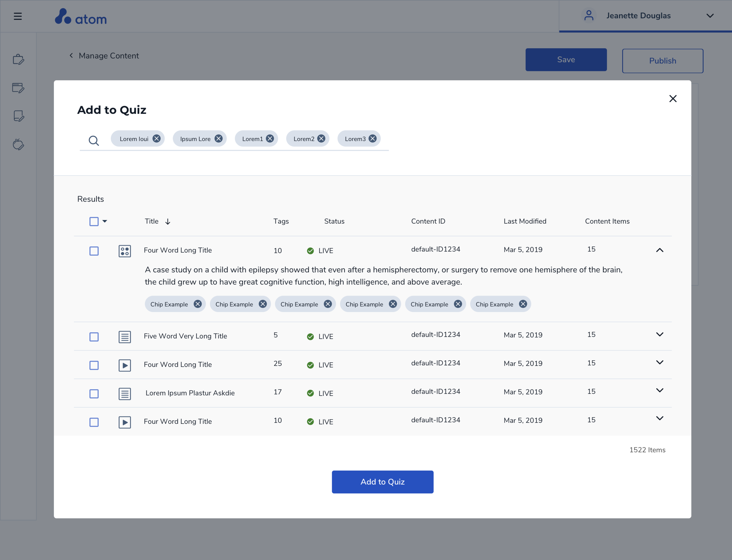The width and height of the screenshot is (732, 560).
Task: Collapse the expanded first result row
Action: (x=660, y=250)
